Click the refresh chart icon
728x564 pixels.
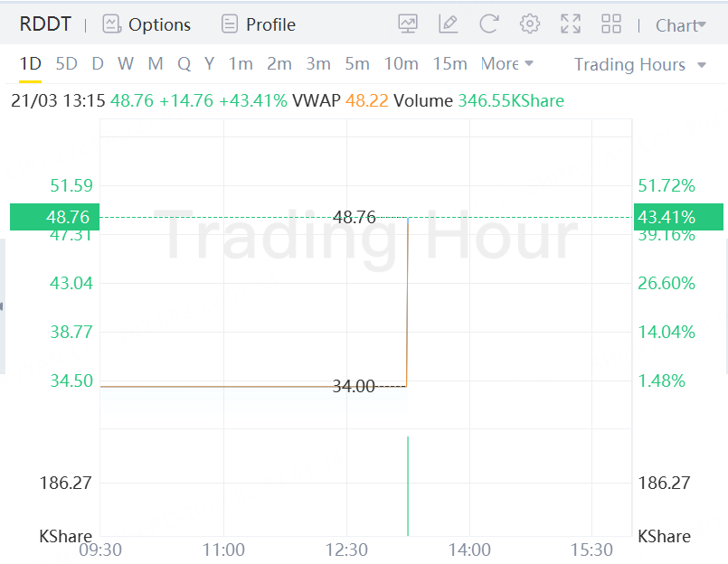(x=489, y=24)
